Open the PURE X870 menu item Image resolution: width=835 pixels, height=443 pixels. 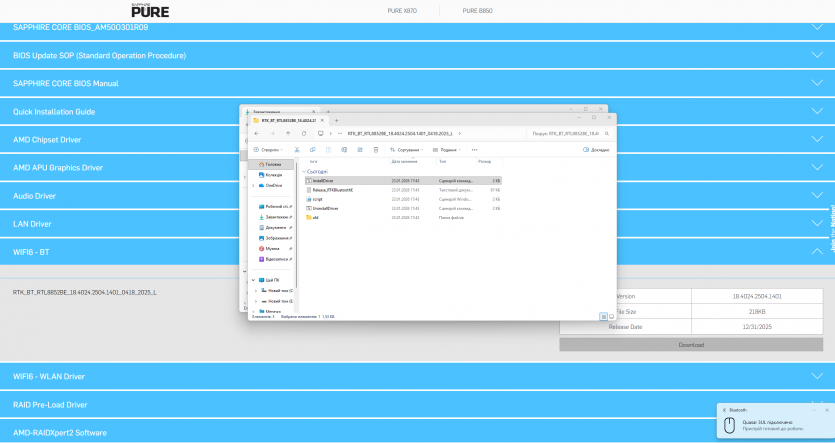[x=402, y=10]
